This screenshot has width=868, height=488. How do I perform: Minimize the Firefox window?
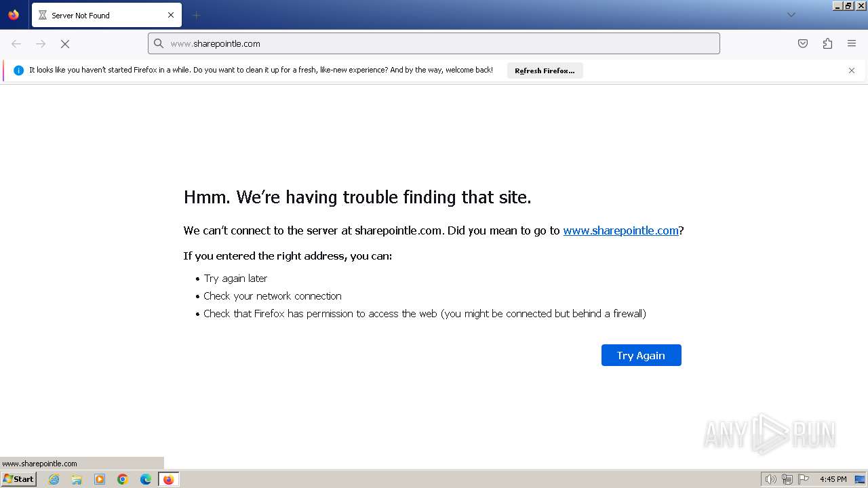837,5
